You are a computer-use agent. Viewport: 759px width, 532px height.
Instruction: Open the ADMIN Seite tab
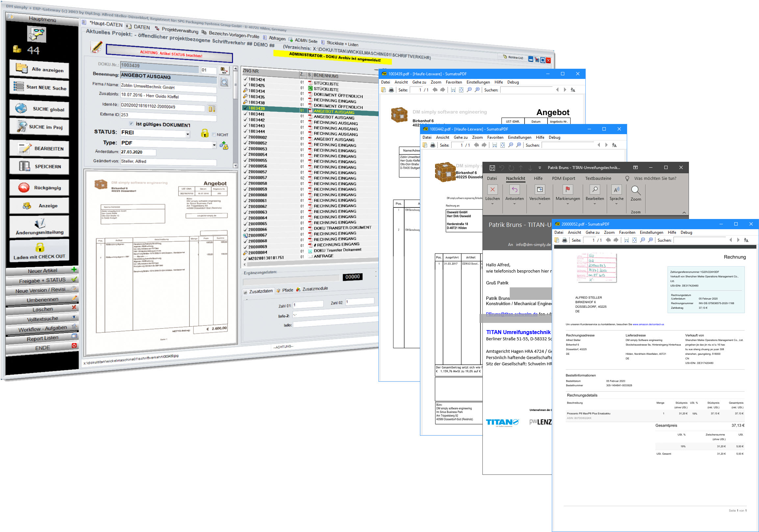[303, 41]
